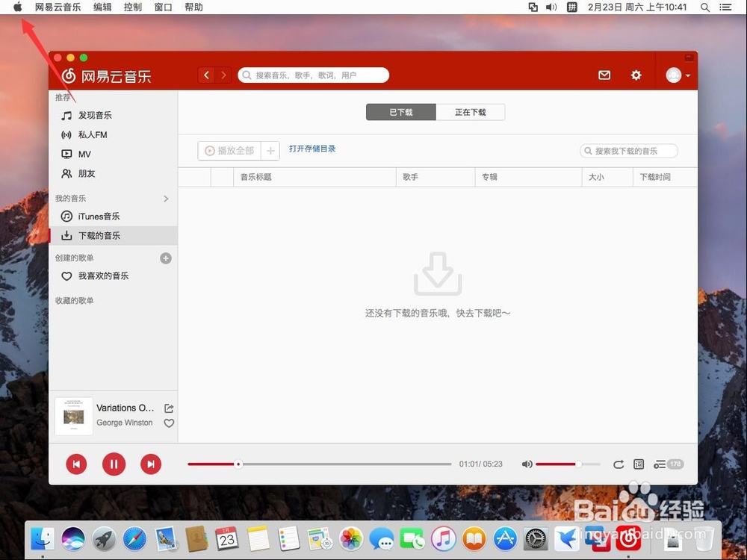Click 播放全部 button
The width and height of the screenshot is (747, 560).
point(229,151)
